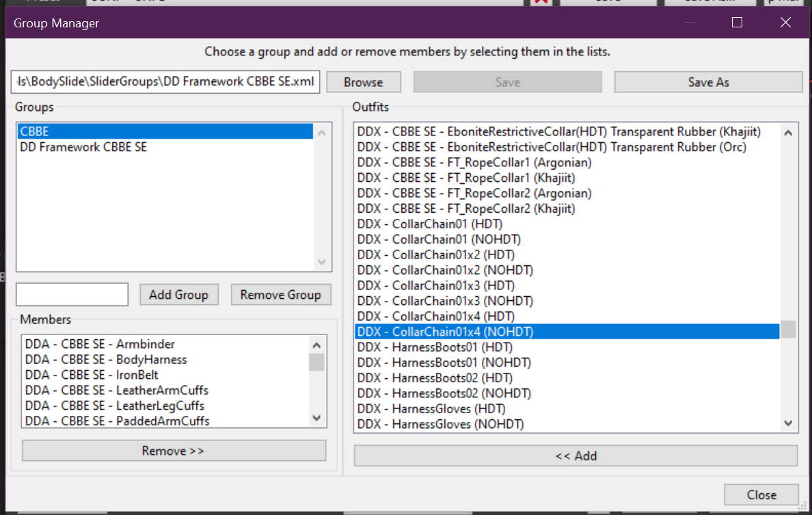Select outfit DDX - CollarChain01x2 (NOHDT)

pyautogui.click(x=567, y=270)
